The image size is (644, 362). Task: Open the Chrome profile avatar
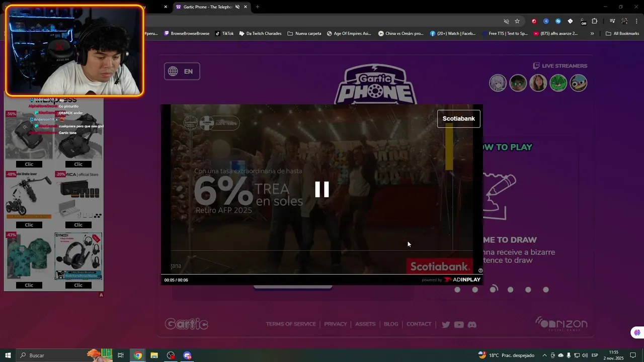pyautogui.click(x=624, y=21)
